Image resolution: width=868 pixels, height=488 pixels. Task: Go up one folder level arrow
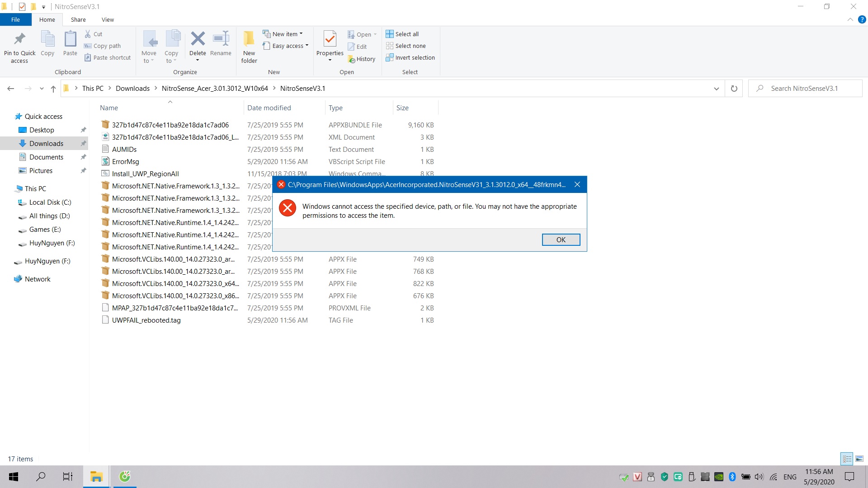pyautogui.click(x=53, y=89)
